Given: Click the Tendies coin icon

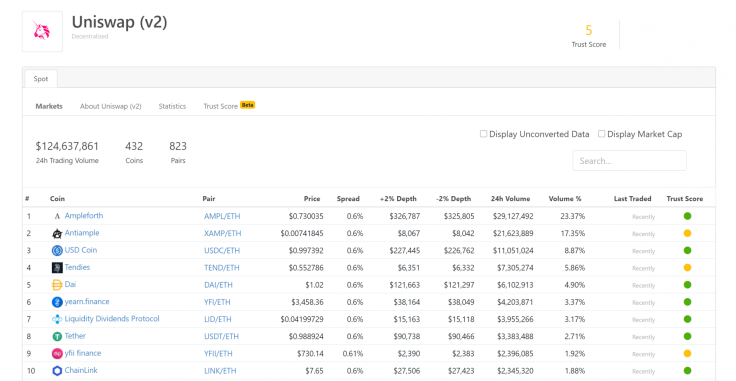Looking at the screenshot, I should (57, 268).
